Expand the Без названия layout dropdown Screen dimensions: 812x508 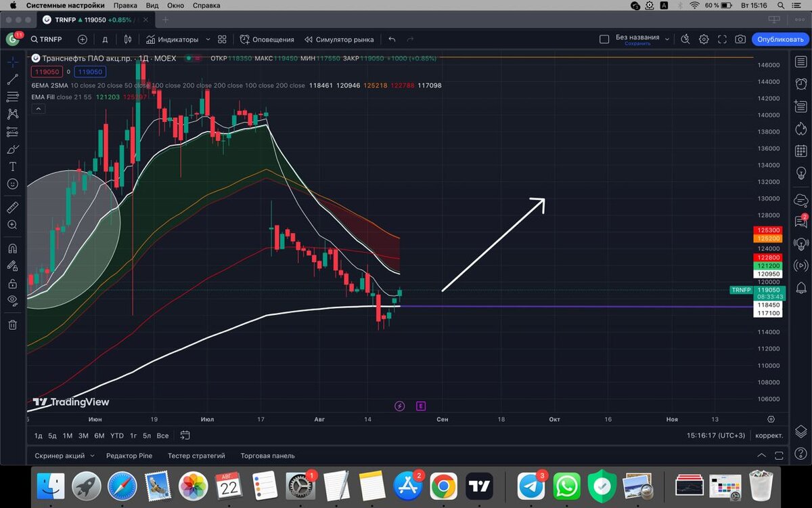pyautogui.click(x=666, y=39)
